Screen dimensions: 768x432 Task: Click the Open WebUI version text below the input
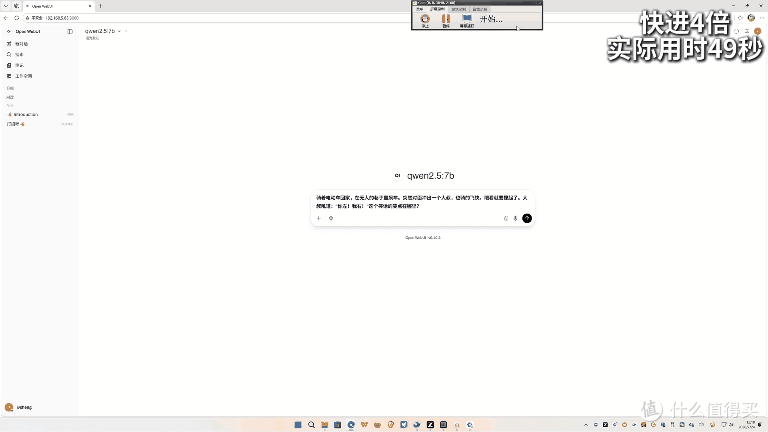423,238
